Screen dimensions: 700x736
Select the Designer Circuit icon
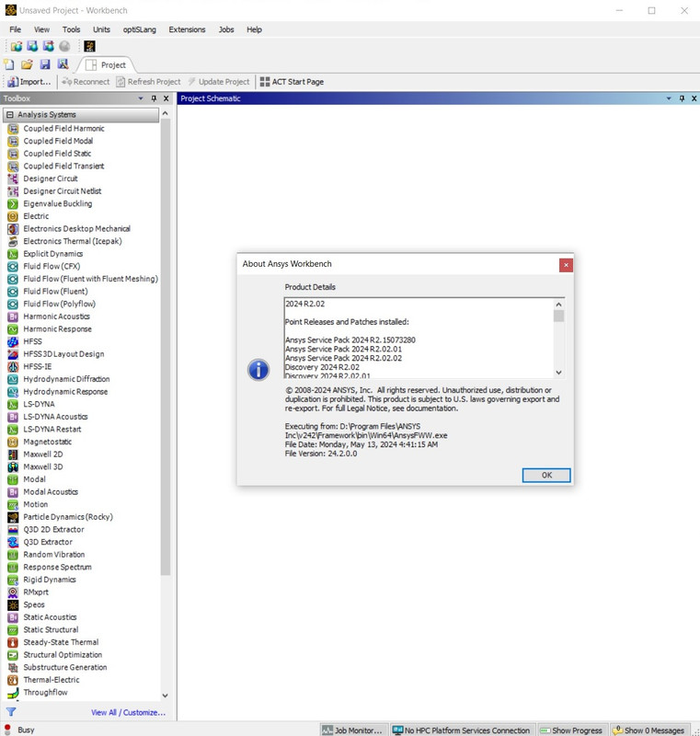[x=13, y=178]
